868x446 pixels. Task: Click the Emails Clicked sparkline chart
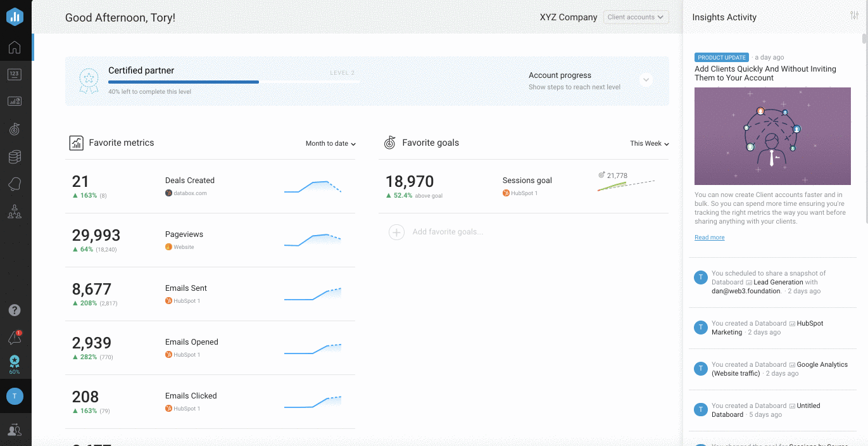pos(313,402)
